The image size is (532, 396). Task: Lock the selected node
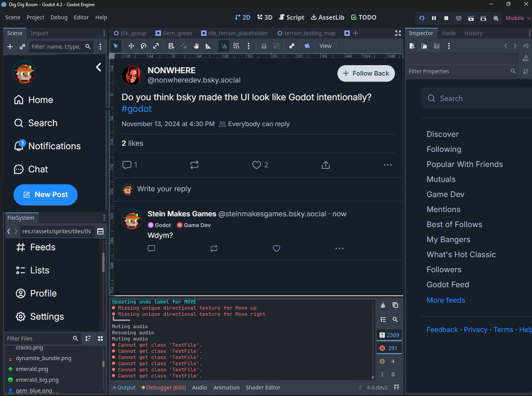264,46
